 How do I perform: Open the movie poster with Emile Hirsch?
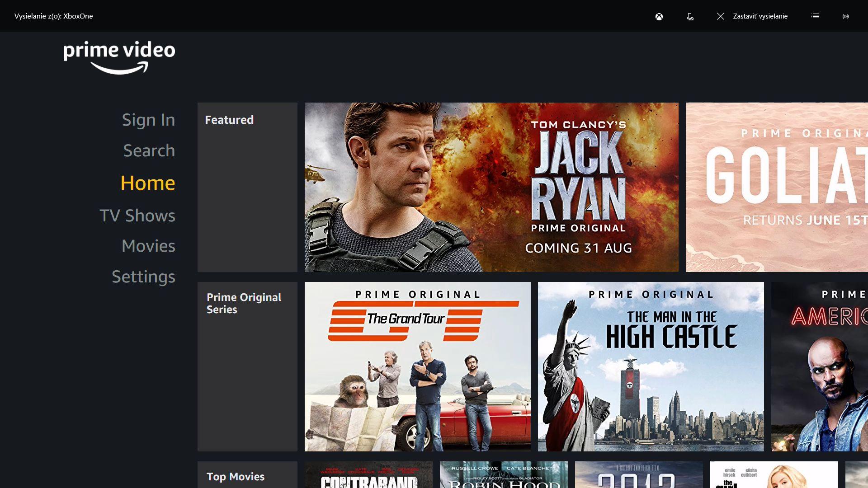click(774, 474)
